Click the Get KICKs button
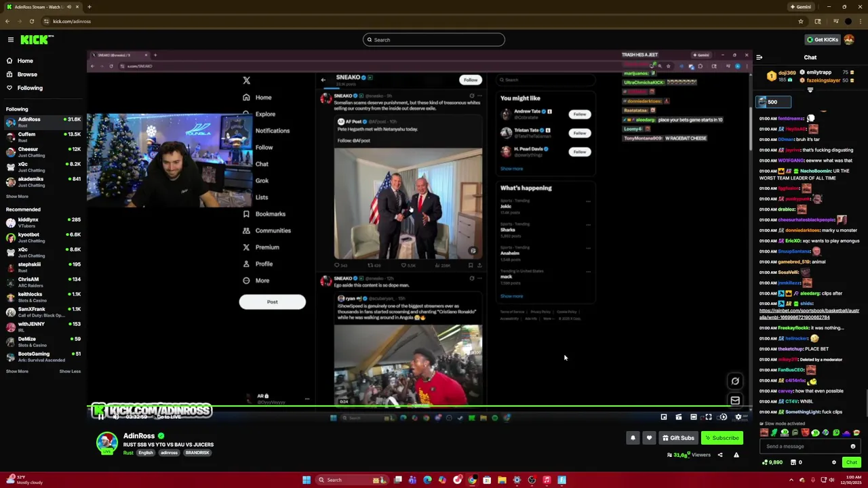The image size is (868, 488). [822, 39]
